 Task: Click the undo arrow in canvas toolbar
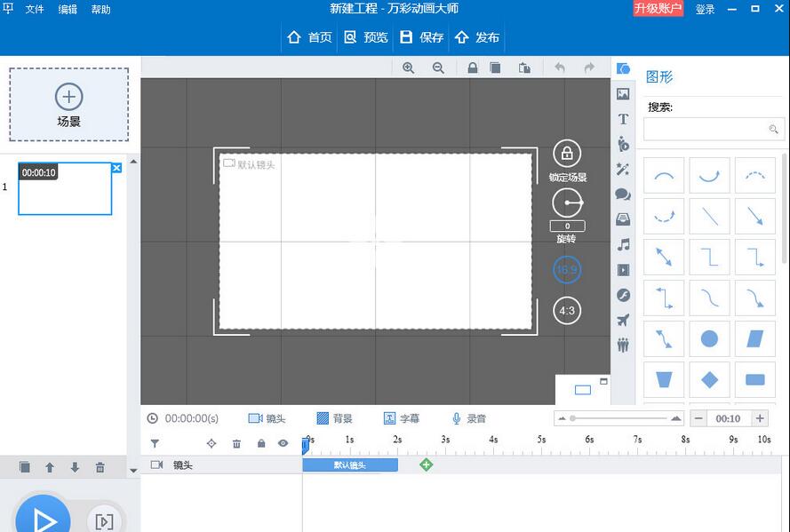point(559,67)
